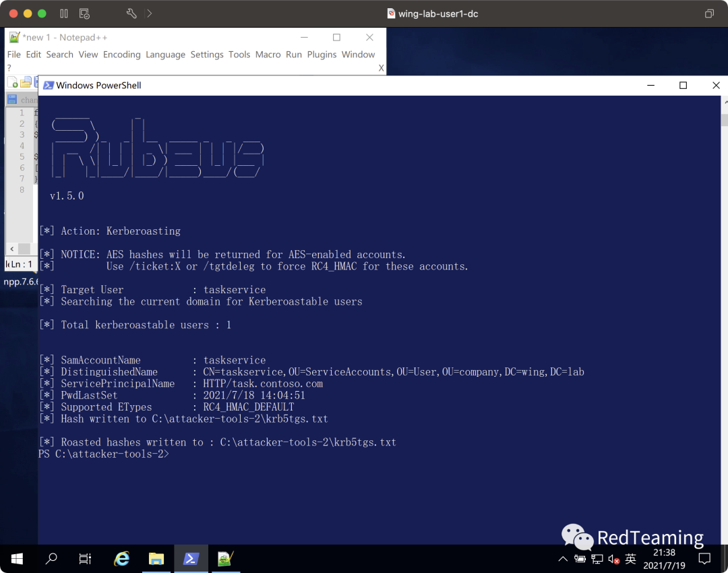
Task: Click the PS C:\attacker-tools-2> prompt line
Action: 104,454
